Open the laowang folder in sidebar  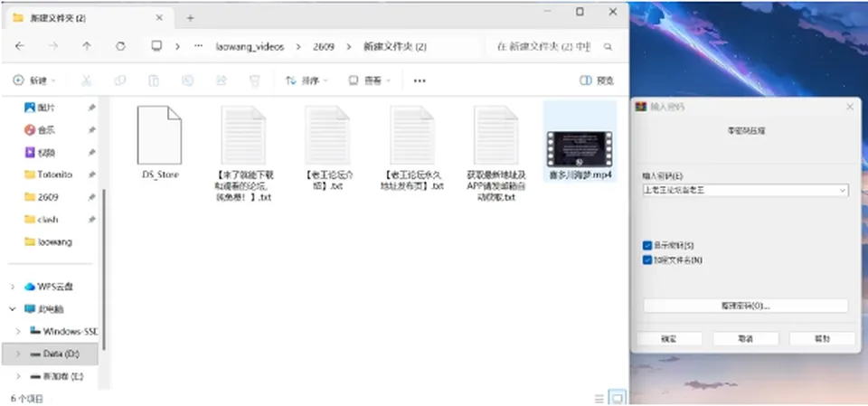pyautogui.click(x=48, y=242)
